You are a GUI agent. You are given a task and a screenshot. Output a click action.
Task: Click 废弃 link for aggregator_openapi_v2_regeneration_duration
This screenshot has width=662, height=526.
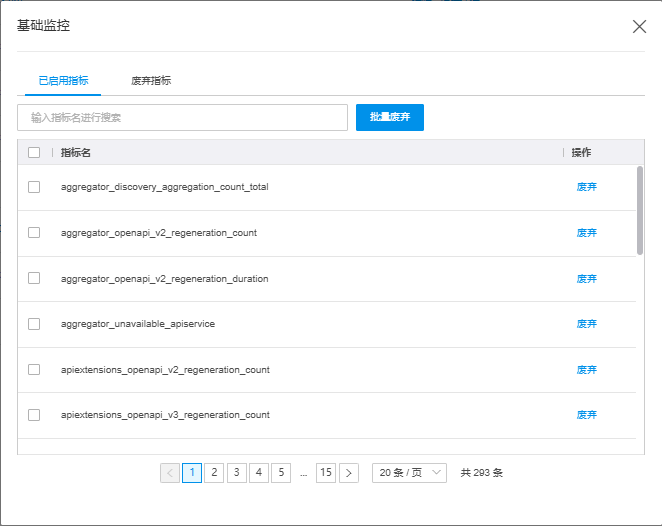click(x=587, y=279)
